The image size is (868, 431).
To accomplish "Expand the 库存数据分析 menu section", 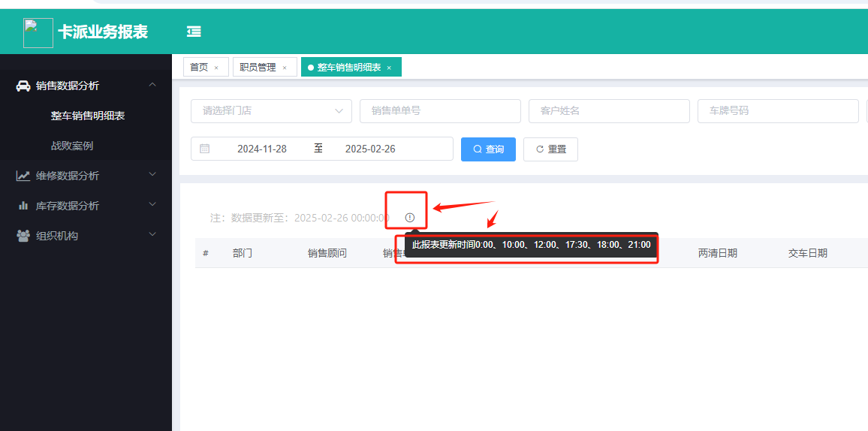I will click(152, 205).
